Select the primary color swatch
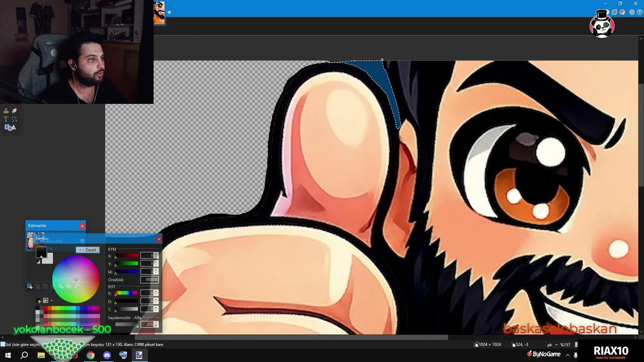Viewport: 644px width, 362px height. (41, 252)
